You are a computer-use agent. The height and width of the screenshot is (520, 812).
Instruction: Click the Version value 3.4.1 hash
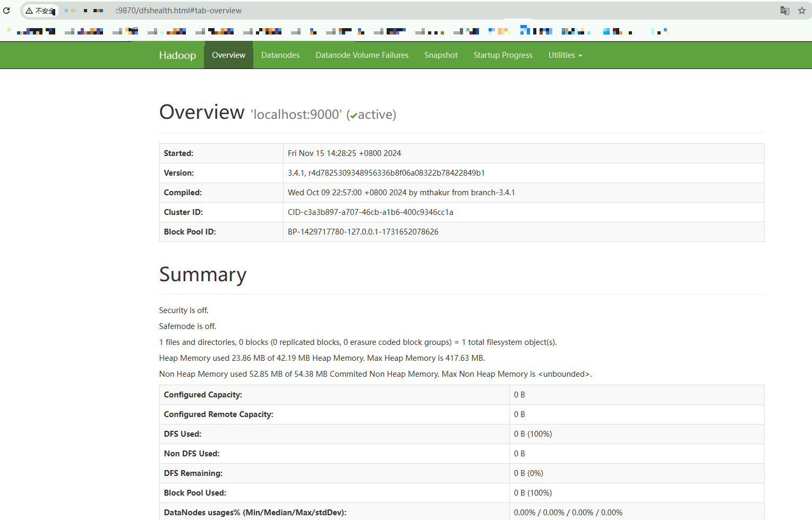(x=386, y=173)
